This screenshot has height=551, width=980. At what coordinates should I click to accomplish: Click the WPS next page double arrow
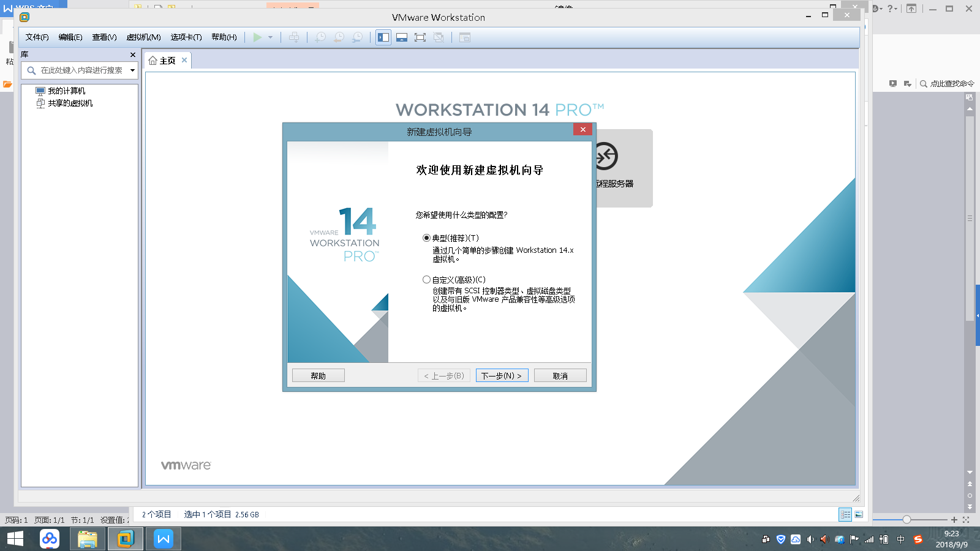point(970,507)
